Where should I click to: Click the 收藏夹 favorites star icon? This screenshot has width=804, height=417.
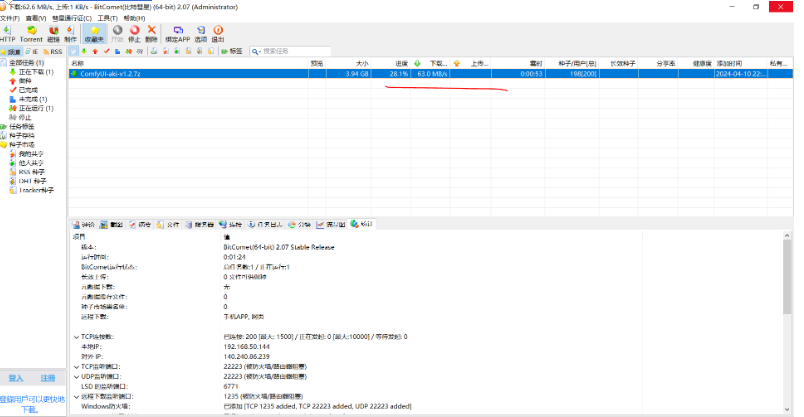95,33
